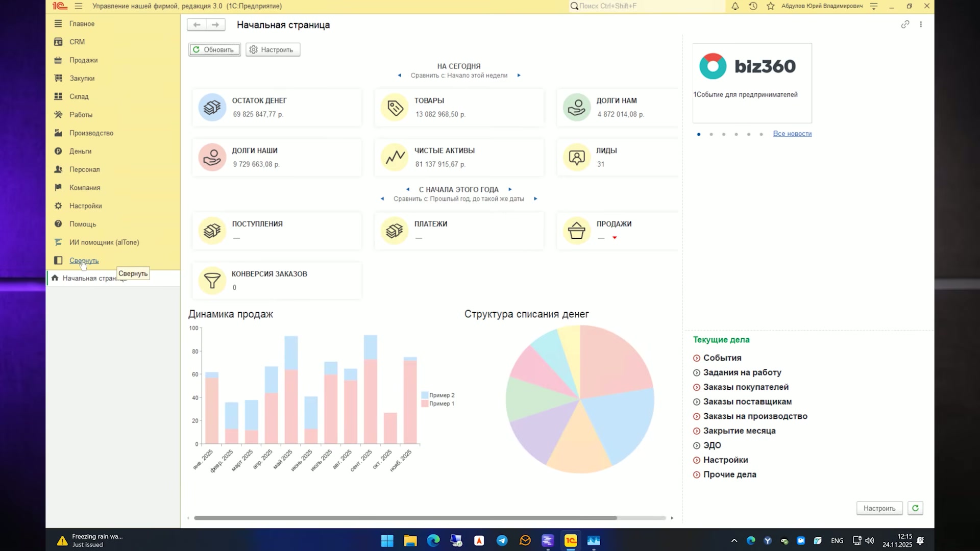Go to previous С НАЧАЛА ЭТОГО ГОДА period
The image size is (980, 551).
click(x=408, y=189)
